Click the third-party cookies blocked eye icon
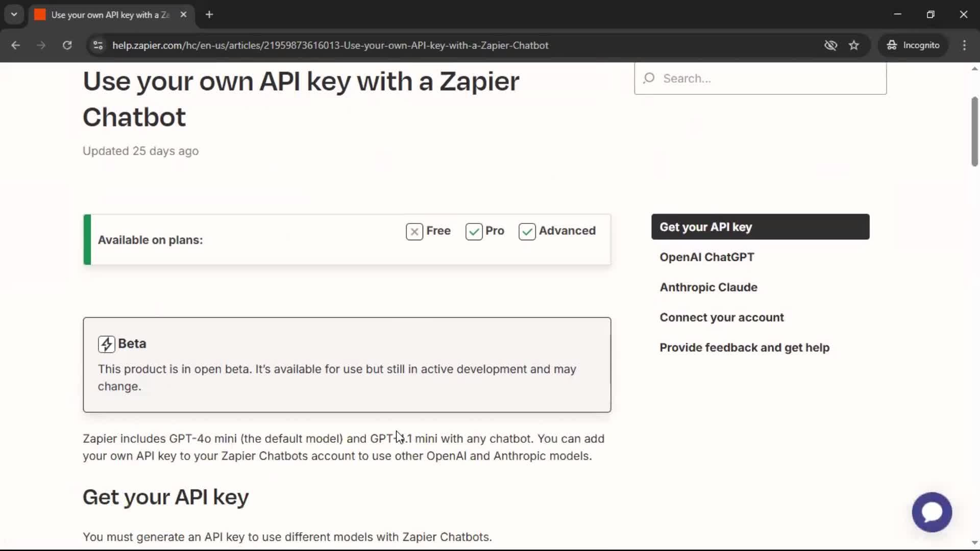This screenshot has width=980, height=551. tap(830, 45)
